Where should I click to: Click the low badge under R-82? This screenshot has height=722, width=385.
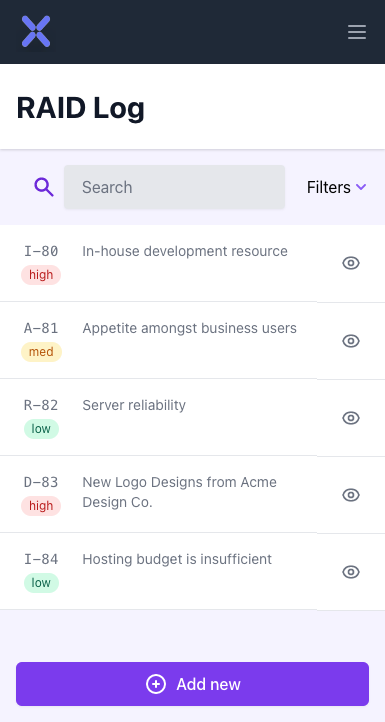coord(41,429)
